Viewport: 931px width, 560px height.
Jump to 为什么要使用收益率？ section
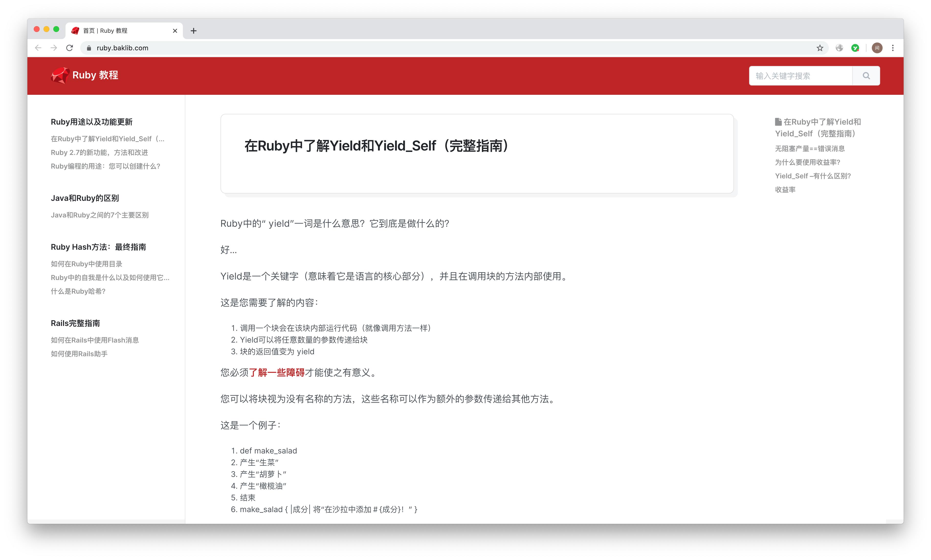pyautogui.click(x=808, y=162)
